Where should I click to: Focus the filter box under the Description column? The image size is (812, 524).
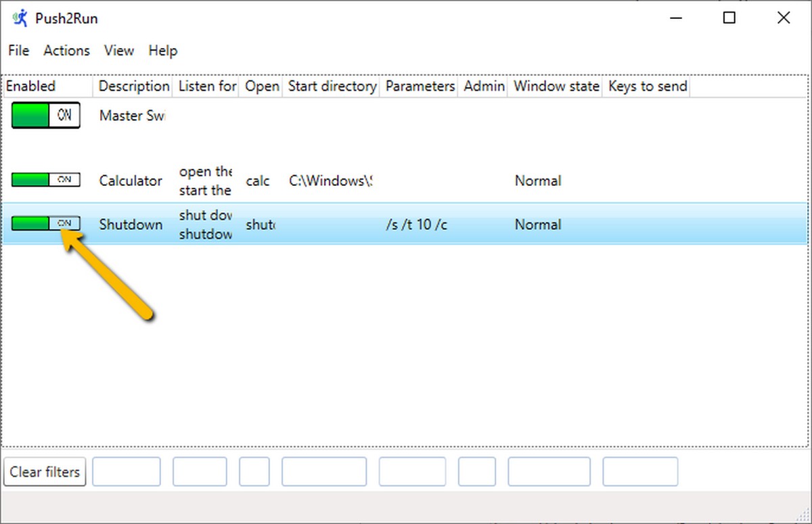pos(127,472)
